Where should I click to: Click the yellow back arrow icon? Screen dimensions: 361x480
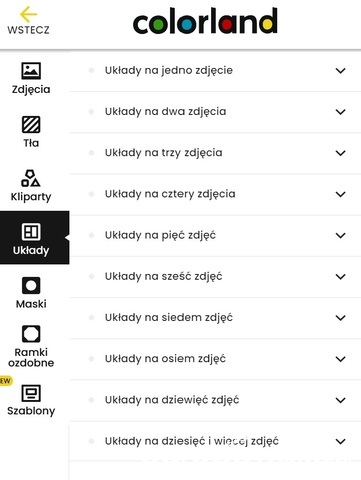28,14
